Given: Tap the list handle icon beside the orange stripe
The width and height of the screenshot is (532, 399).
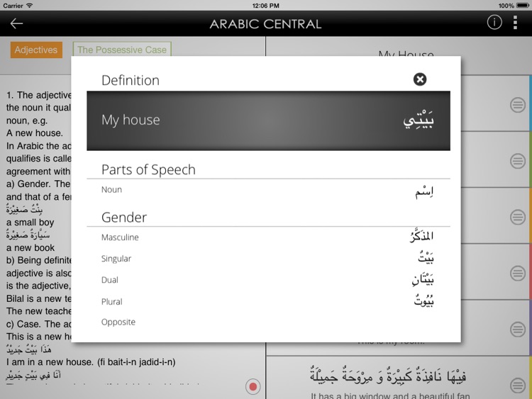Looking at the screenshot, I should [x=517, y=217].
